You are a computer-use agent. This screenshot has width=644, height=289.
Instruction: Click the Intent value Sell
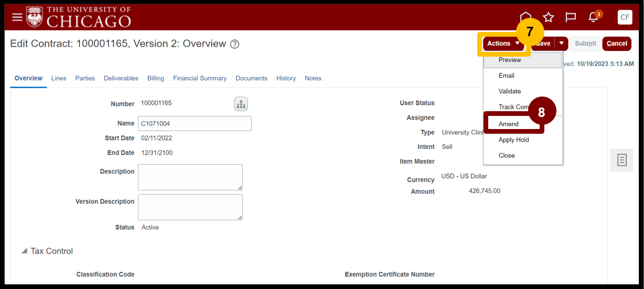coord(447,147)
